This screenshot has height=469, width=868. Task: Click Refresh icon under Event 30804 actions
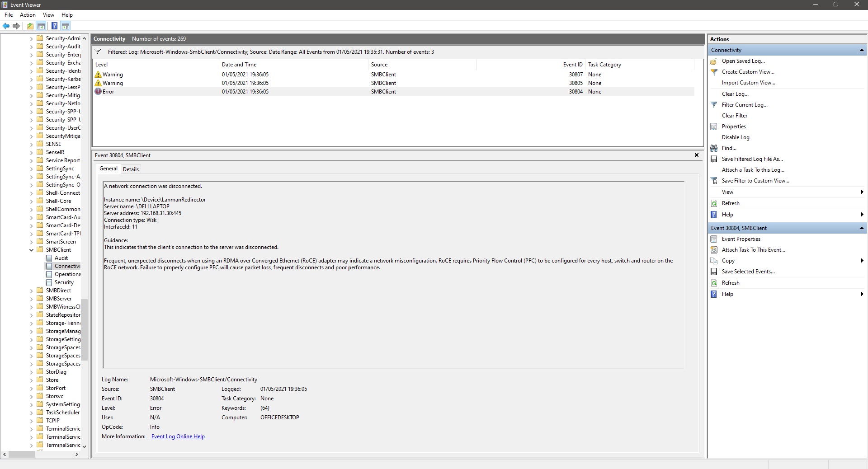point(714,283)
